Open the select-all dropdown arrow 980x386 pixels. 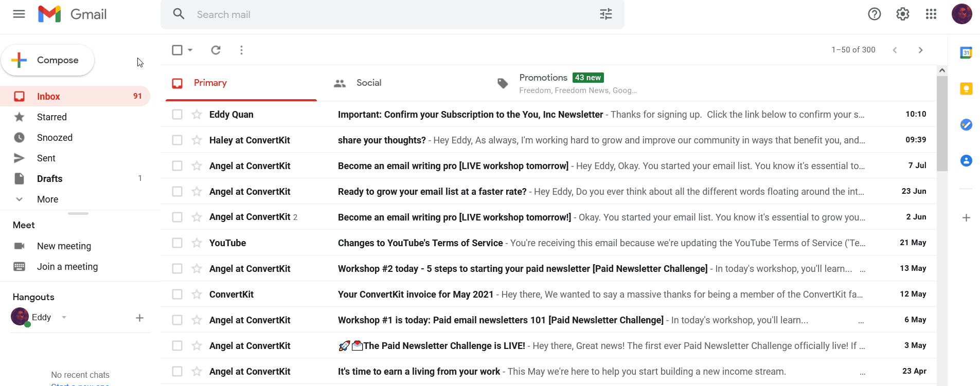pyautogui.click(x=190, y=50)
